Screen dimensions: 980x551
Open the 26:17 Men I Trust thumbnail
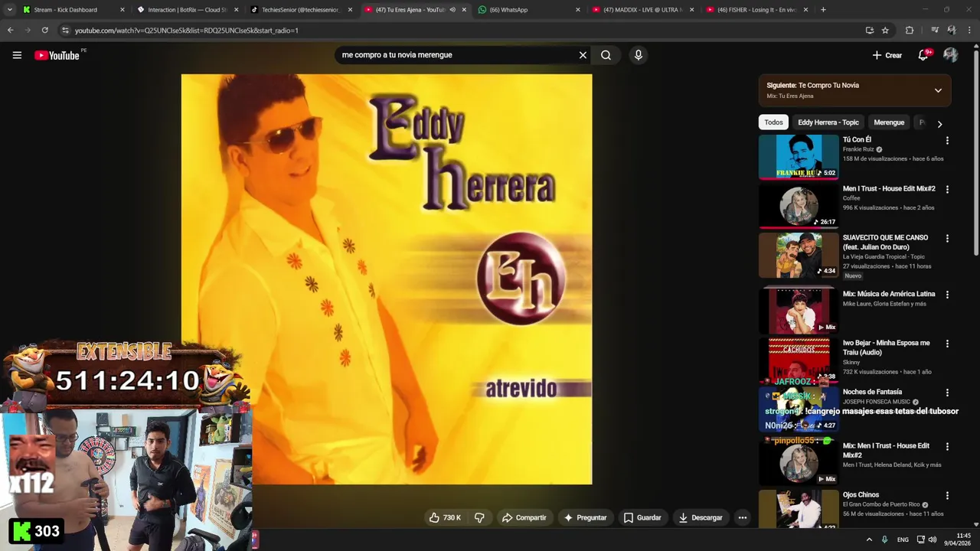pyautogui.click(x=799, y=206)
